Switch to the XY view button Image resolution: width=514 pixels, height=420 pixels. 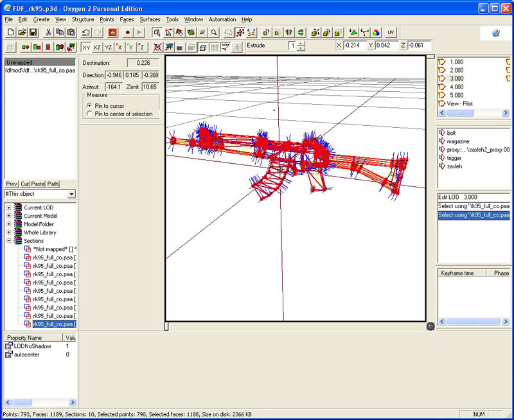click(86, 47)
